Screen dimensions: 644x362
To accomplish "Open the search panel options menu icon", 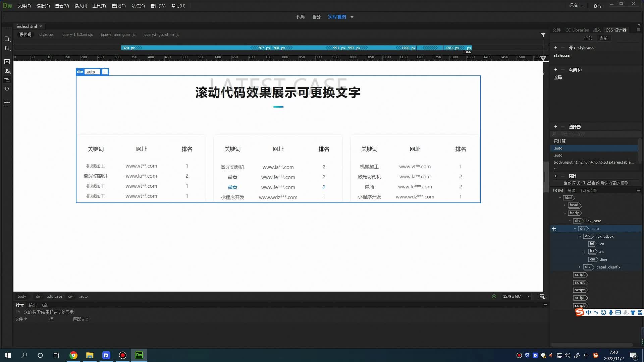I will (x=545, y=305).
